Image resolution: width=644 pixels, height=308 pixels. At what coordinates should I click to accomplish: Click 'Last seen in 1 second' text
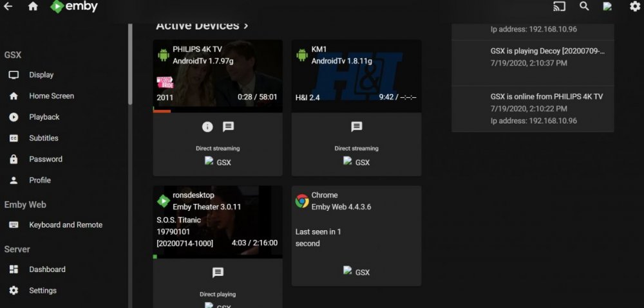pyautogui.click(x=318, y=237)
